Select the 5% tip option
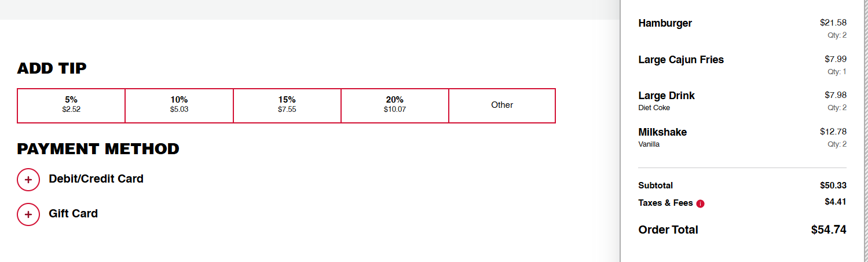The height and width of the screenshot is (262, 868). click(71, 105)
